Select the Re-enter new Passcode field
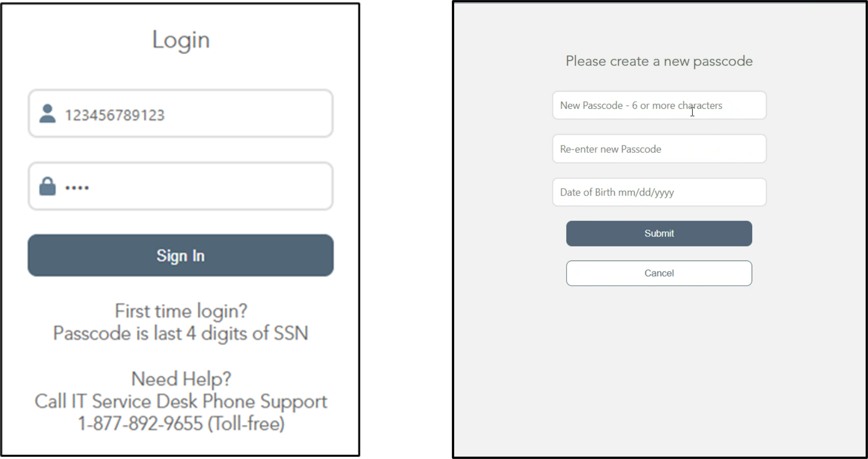Image resolution: width=868 pixels, height=459 pixels. coord(659,149)
